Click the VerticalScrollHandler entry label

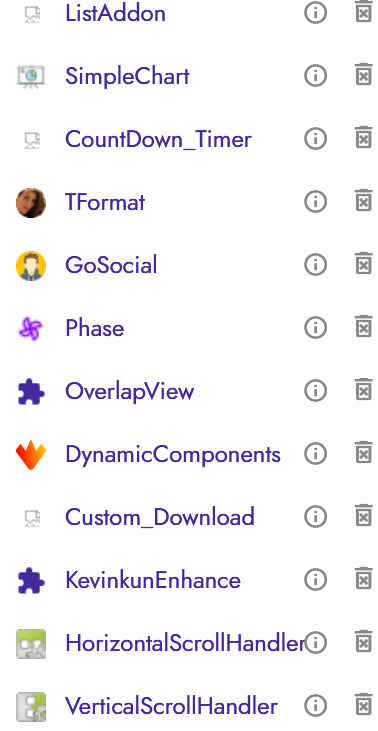click(x=171, y=706)
